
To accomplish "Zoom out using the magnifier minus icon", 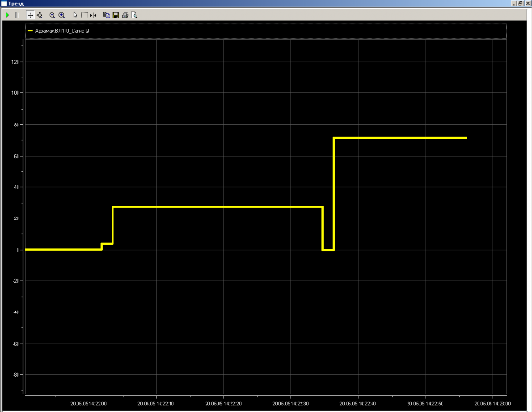I will (53, 15).
